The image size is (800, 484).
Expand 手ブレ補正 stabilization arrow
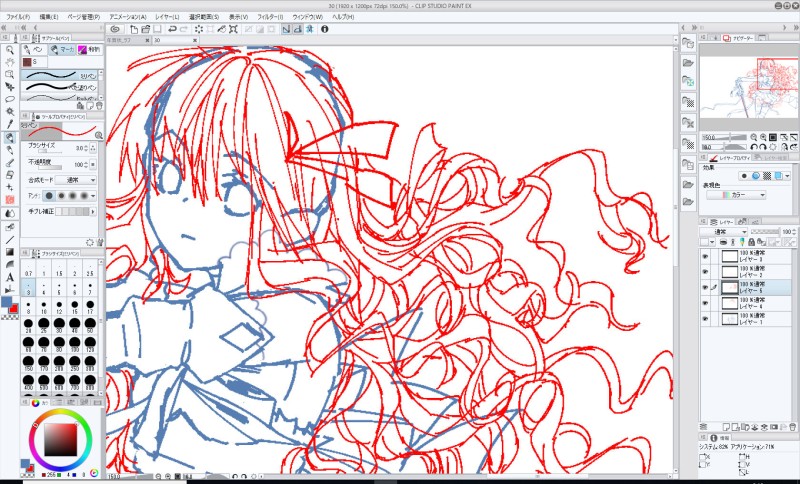pyautogui.click(x=93, y=211)
